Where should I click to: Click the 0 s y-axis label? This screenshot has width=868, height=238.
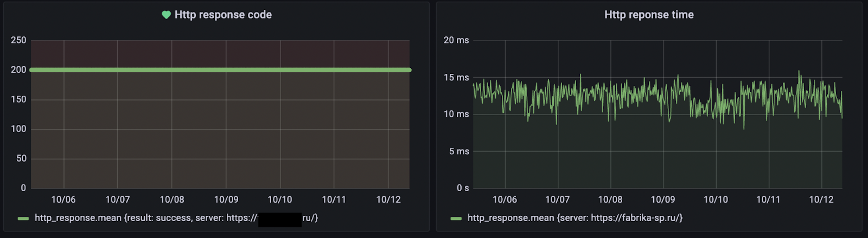[x=463, y=188]
